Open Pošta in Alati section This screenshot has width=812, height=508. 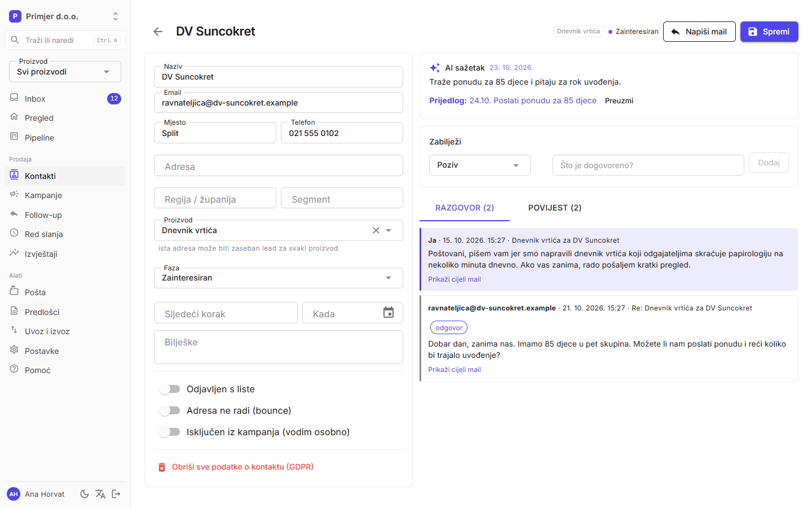point(65,292)
